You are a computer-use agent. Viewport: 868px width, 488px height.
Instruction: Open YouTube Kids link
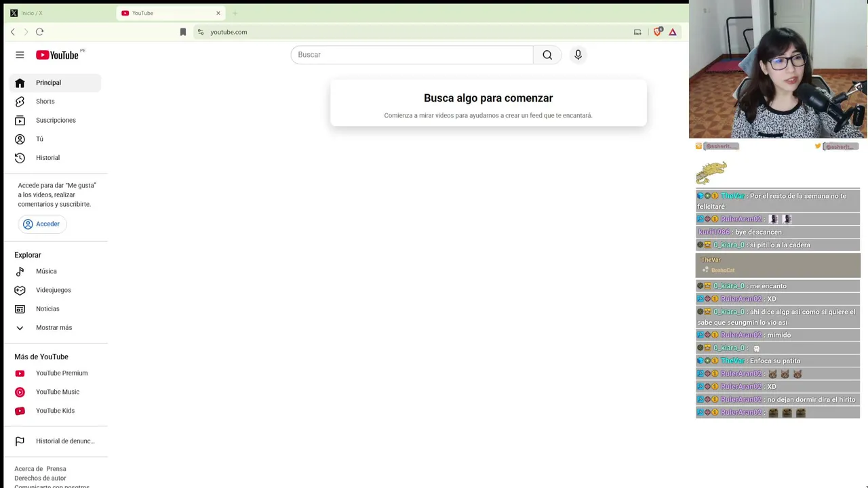click(x=55, y=411)
